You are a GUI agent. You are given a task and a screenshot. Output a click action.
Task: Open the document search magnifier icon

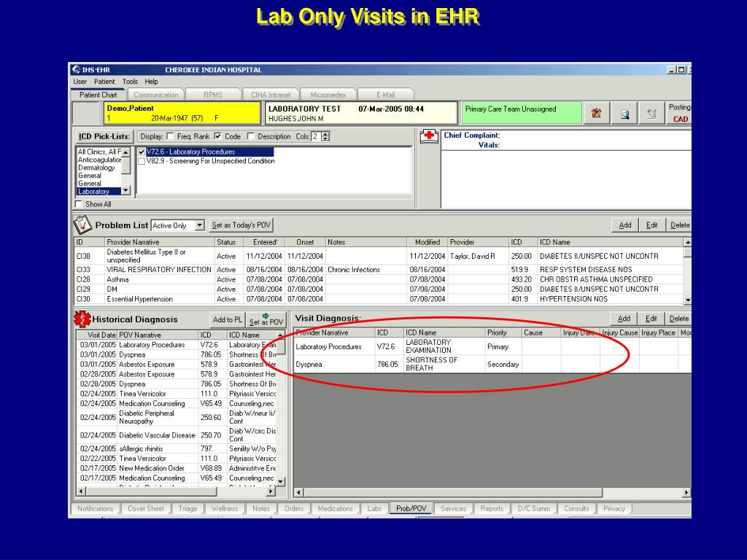(x=624, y=113)
